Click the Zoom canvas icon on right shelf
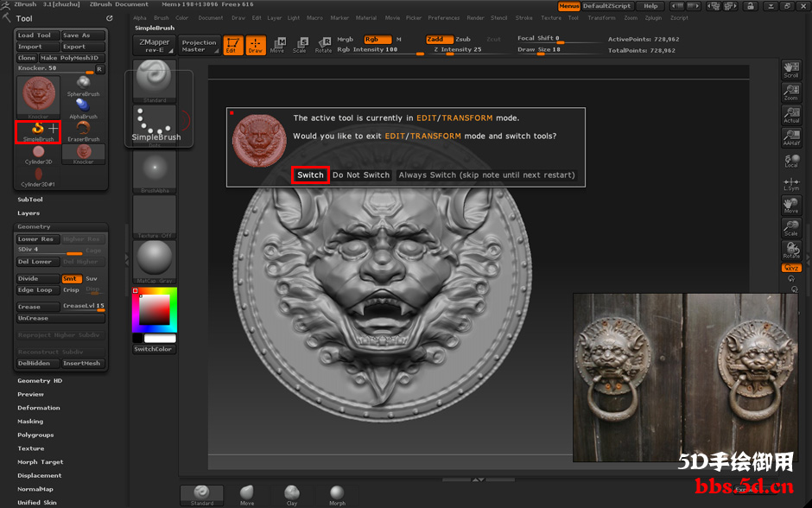The image size is (812, 508). pyautogui.click(x=791, y=92)
